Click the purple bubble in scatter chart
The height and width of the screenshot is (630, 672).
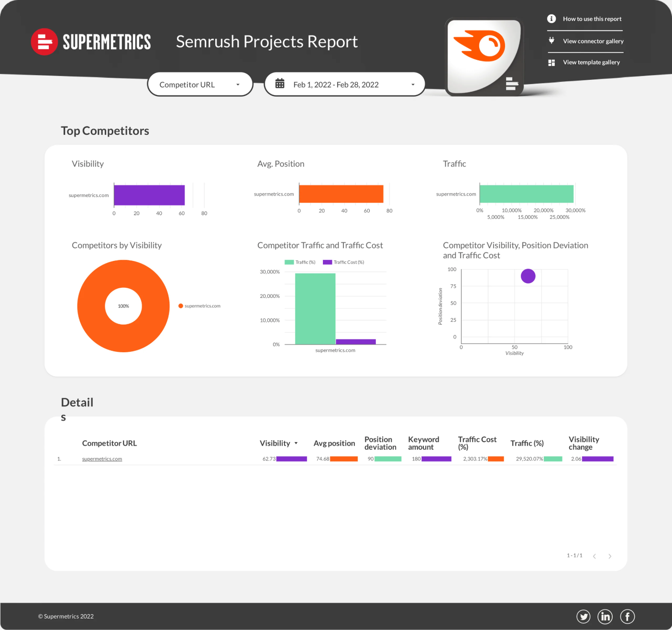click(528, 276)
